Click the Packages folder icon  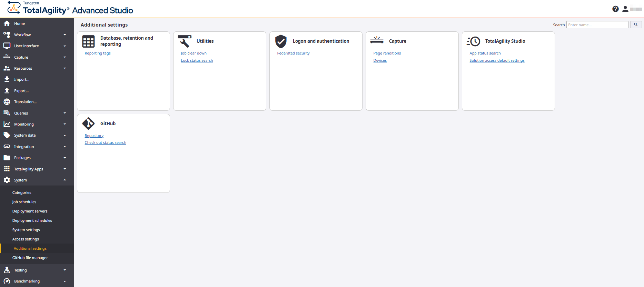coord(7,158)
